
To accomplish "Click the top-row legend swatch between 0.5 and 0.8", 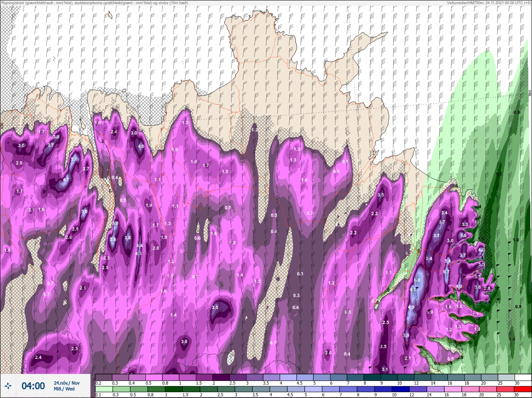I will [x=155, y=378].
